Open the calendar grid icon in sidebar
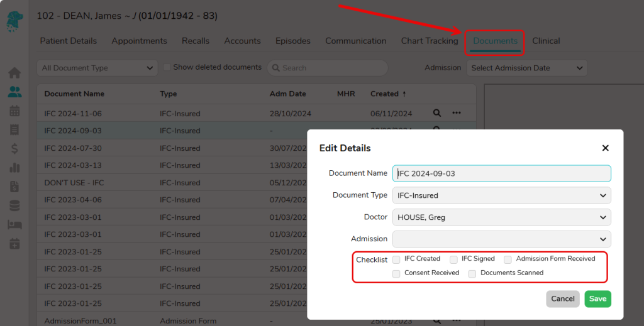The height and width of the screenshot is (326, 644). (14, 111)
